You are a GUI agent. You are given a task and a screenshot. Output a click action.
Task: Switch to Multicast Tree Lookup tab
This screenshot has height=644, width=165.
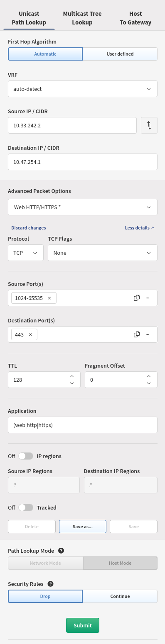pos(82,18)
